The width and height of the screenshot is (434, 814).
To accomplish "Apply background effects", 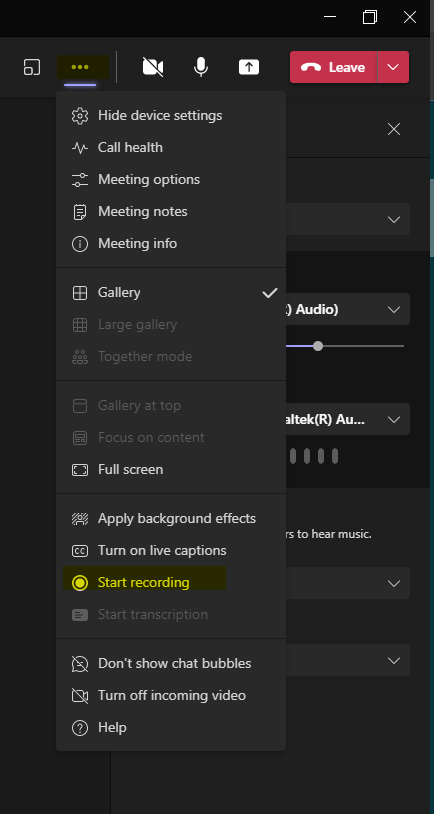I will (x=171, y=519).
